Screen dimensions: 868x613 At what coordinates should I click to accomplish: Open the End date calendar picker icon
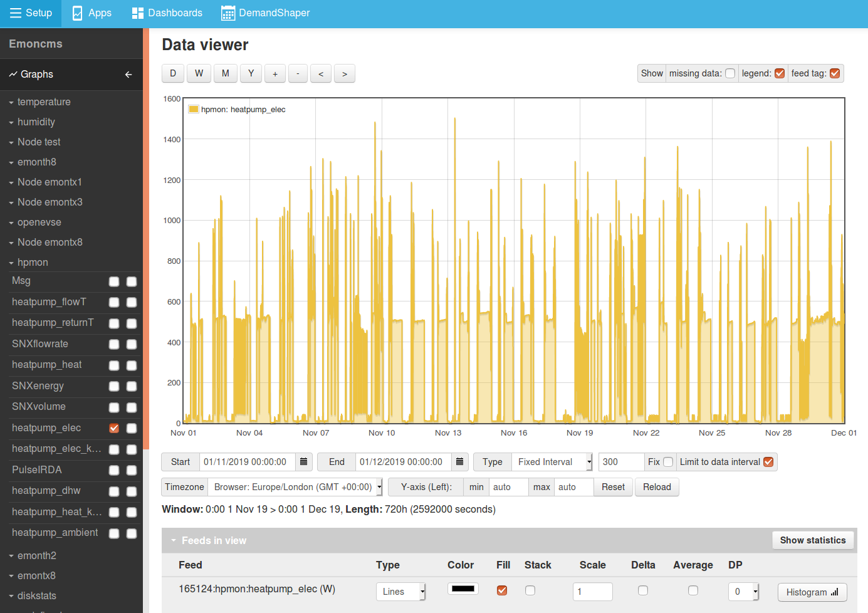[x=460, y=462]
